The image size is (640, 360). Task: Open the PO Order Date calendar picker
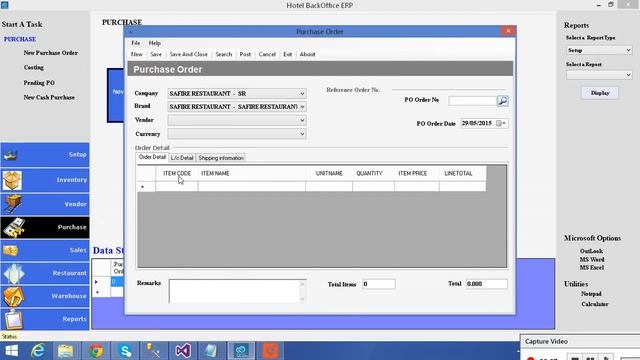click(x=501, y=123)
